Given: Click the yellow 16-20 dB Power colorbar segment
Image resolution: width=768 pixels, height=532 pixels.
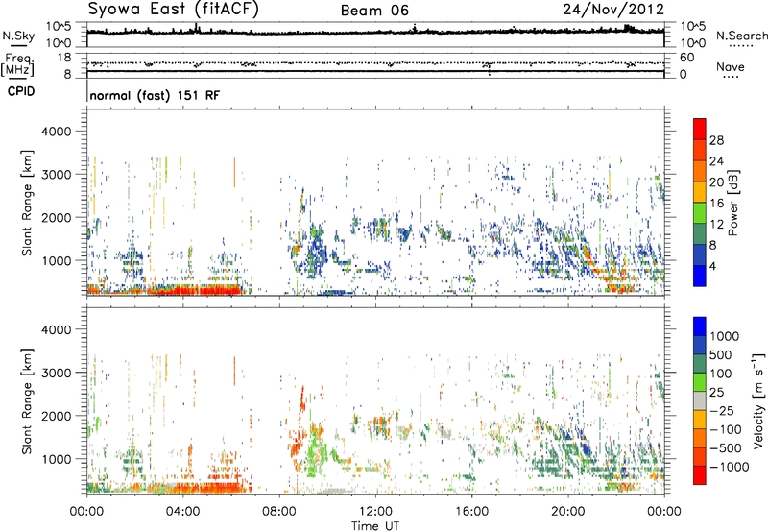Looking at the screenshot, I should pyautogui.click(x=700, y=192).
